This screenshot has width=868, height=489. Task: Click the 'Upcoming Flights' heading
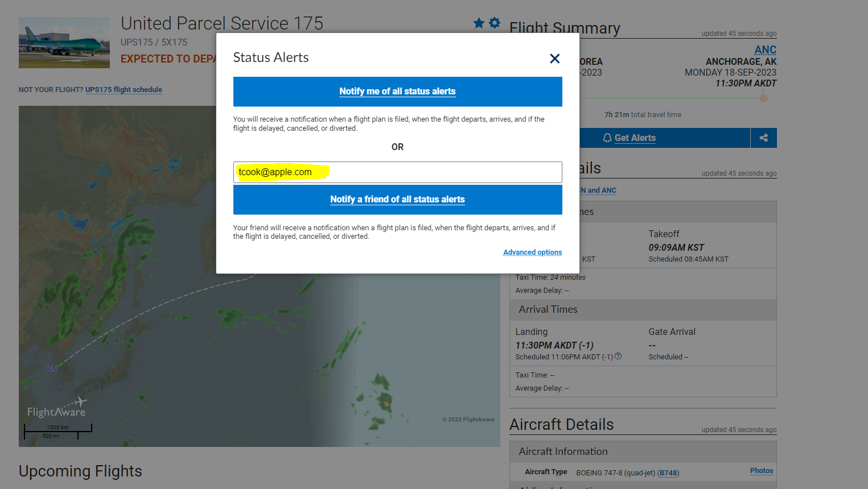tap(80, 471)
